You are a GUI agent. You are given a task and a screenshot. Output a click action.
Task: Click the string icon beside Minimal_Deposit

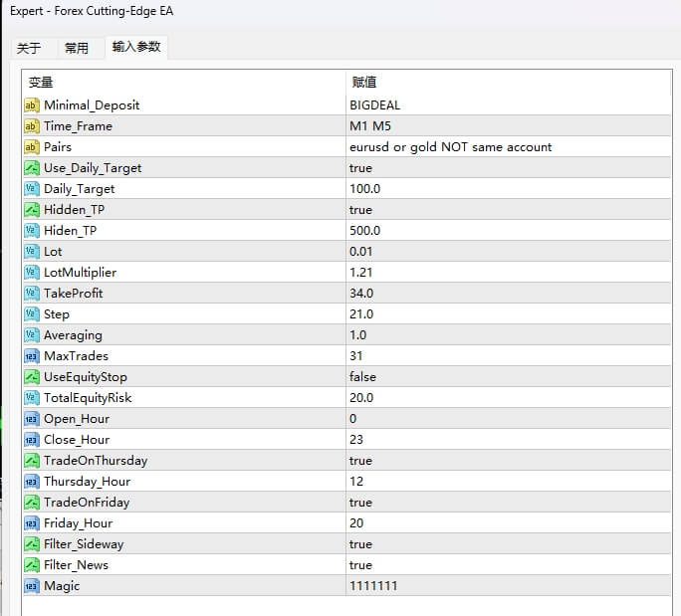click(x=31, y=105)
